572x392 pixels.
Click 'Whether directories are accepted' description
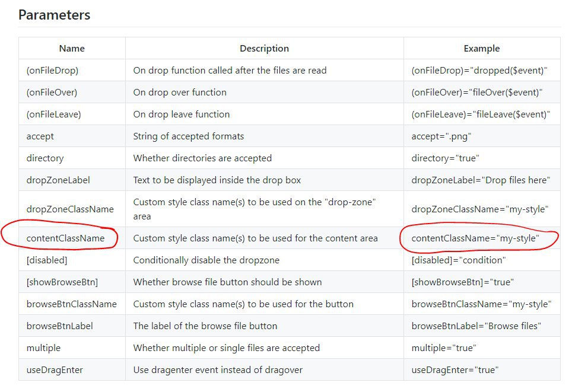(x=202, y=158)
